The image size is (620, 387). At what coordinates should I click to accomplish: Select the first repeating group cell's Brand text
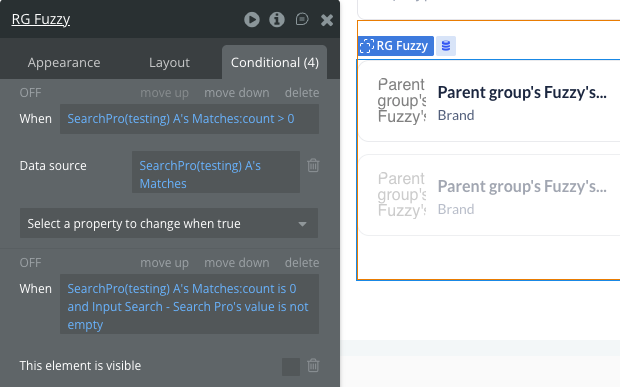[456, 115]
